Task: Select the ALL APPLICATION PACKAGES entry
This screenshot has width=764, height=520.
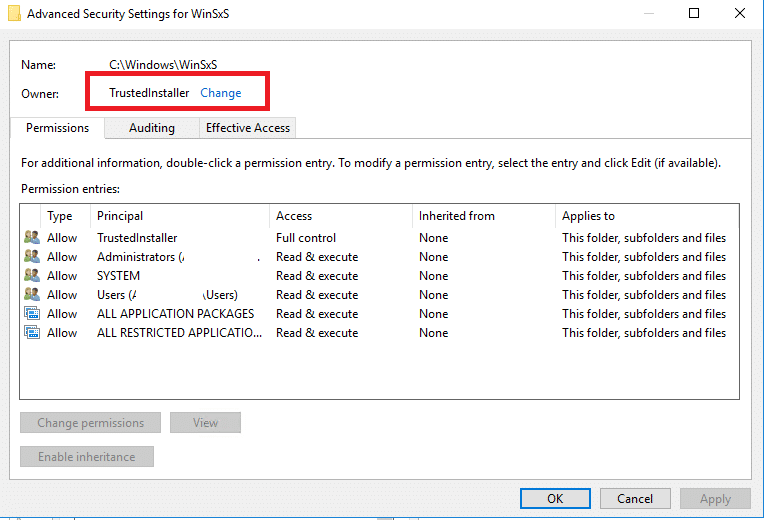Action: pyautogui.click(x=175, y=314)
